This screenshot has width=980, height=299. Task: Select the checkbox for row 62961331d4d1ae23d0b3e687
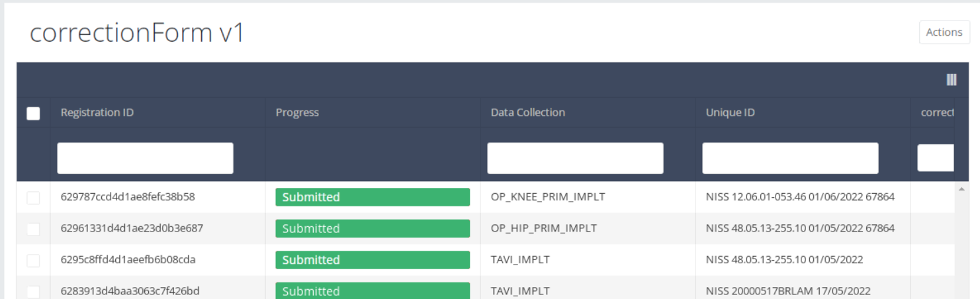tap(33, 229)
